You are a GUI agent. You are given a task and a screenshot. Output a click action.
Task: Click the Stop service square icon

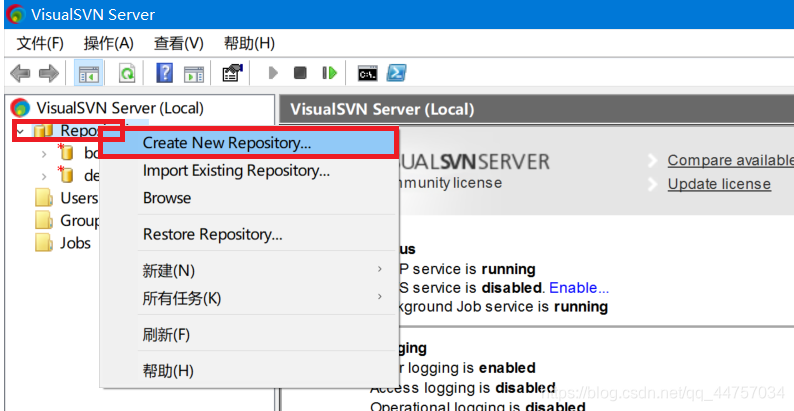300,73
